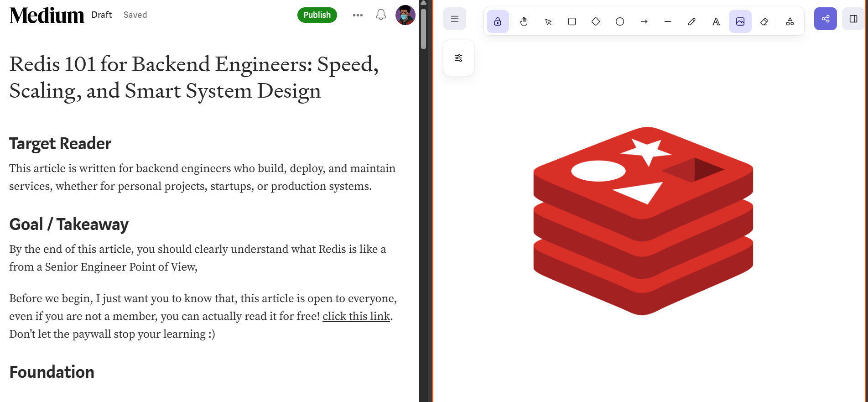Open the three-dot more options menu
The width and height of the screenshot is (868, 402).
click(x=358, y=15)
